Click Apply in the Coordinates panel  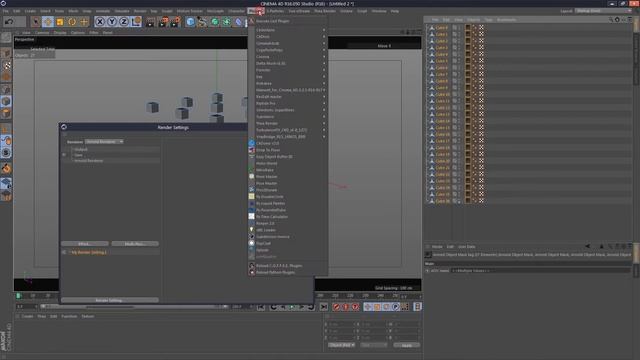(x=407, y=345)
